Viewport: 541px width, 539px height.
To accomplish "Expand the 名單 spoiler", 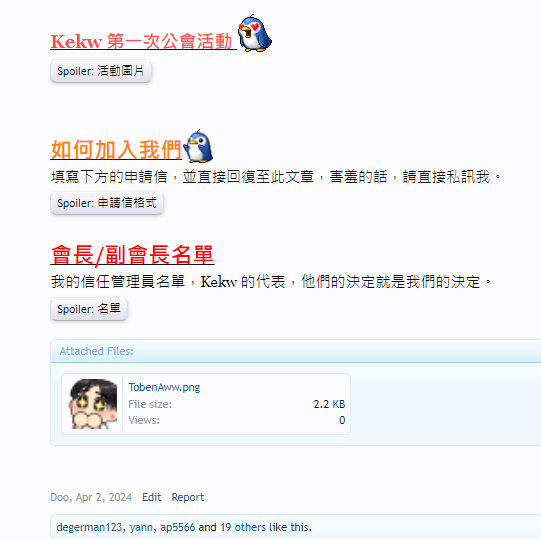I will coord(89,309).
